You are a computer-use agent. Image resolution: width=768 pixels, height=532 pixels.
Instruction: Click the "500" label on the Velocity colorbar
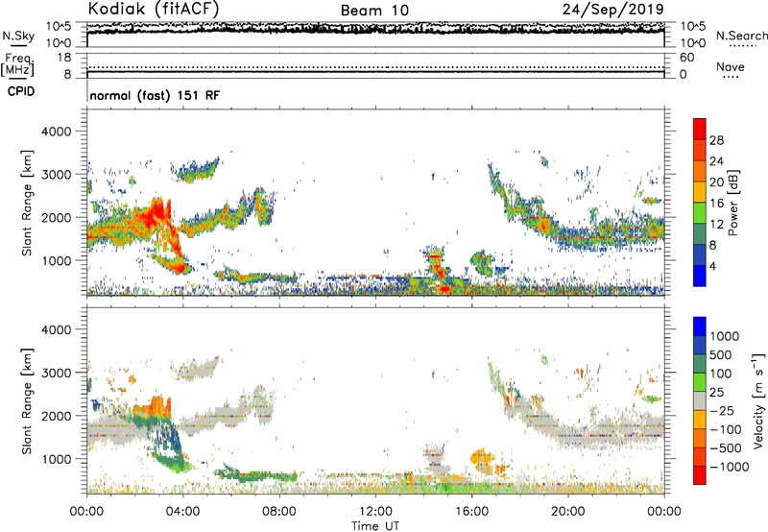pyautogui.click(x=723, y=354)
